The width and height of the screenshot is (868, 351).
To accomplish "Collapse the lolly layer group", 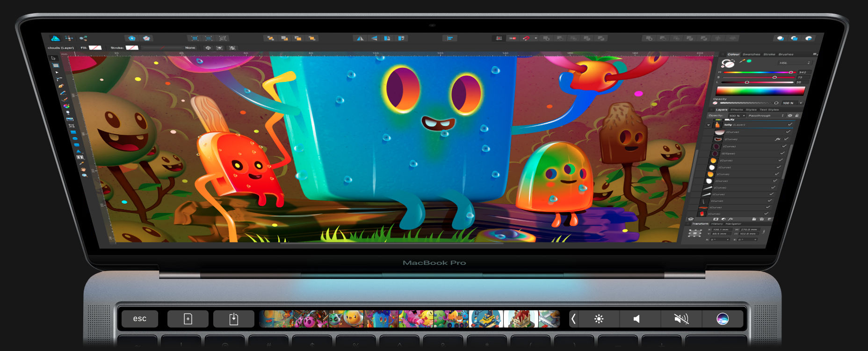I will pyautogui.click(x=709, y=125).
